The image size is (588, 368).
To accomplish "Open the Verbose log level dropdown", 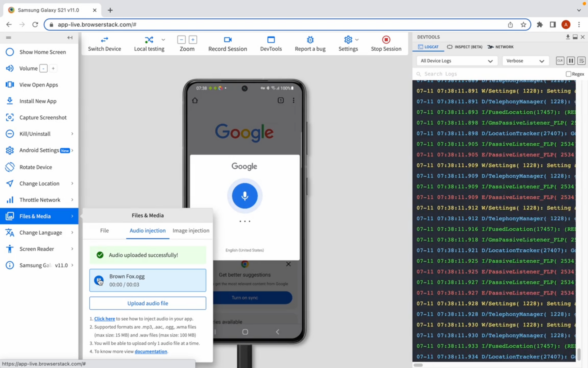I will (525, 61).
